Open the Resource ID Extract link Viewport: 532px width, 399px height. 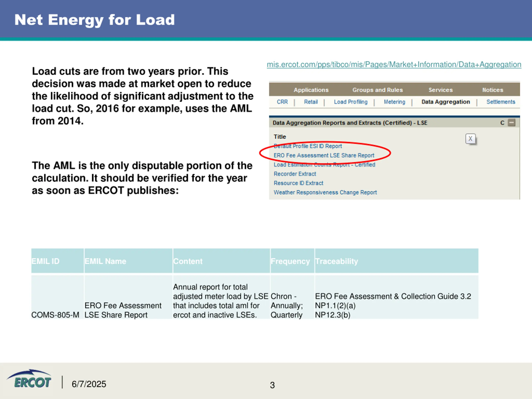(298, 183)
